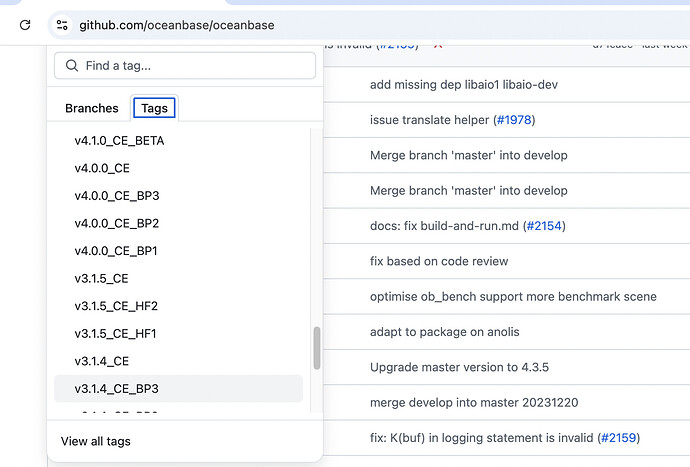The image size is (690, 467).
Task: Click the magnifier icon in tag search
Action: (x=72, y=66)
